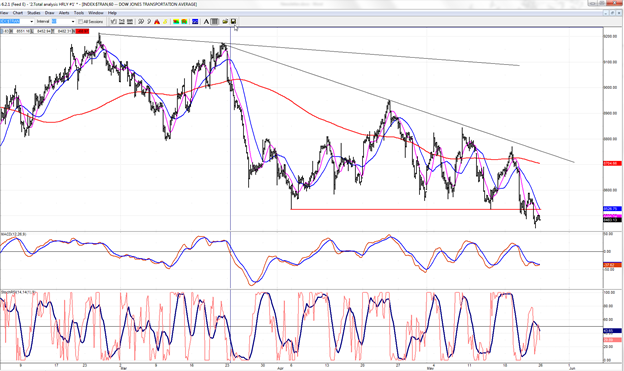Click the red price-change value box
This screenshot has height=371, width=624.
click(82, 31)
